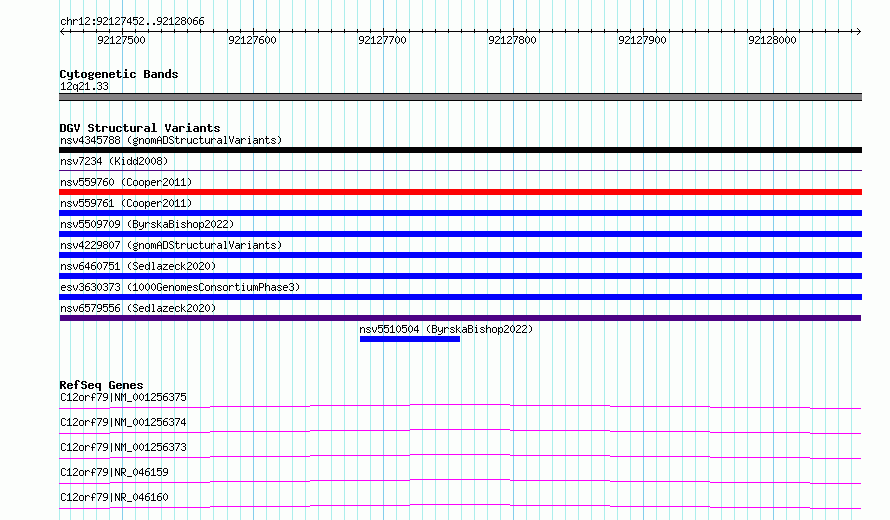
Task: Click the 92127800 ruler coordinate
Action: pos(512,40)
